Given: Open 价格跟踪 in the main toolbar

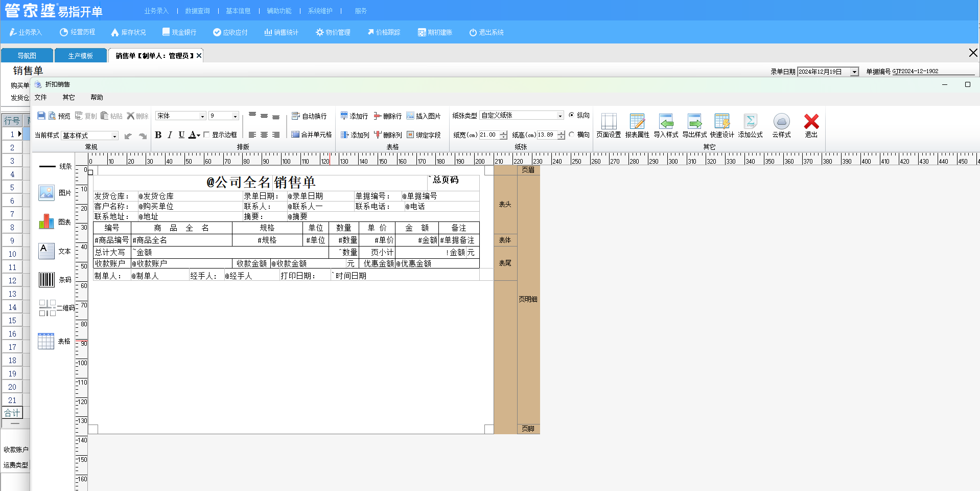Looking at the screenshot, I should [384, 32].
